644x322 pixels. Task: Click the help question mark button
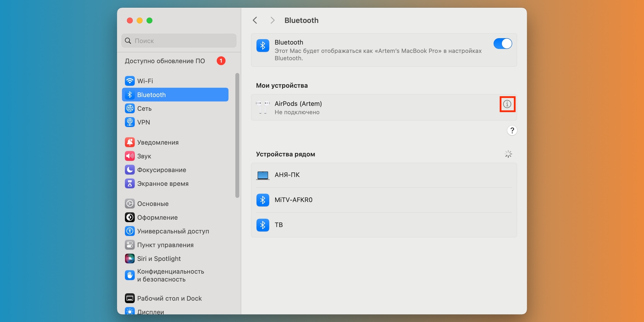coord(512,130)
